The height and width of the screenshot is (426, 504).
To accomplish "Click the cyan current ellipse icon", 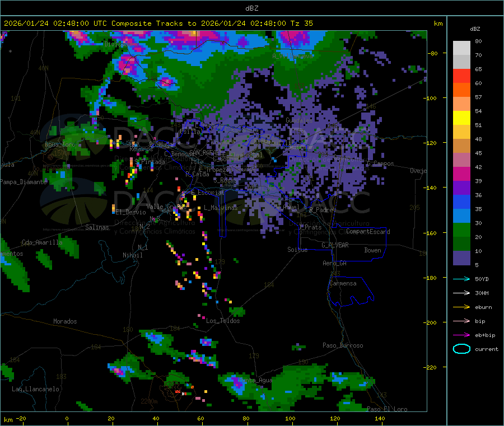I will [x=461, y=349].
